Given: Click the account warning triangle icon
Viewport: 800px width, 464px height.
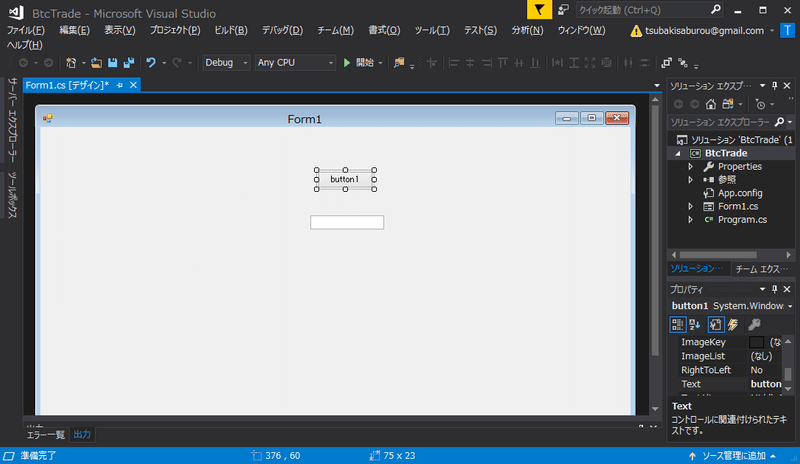Looking at the screenshot, I should (x=636, y=31).
